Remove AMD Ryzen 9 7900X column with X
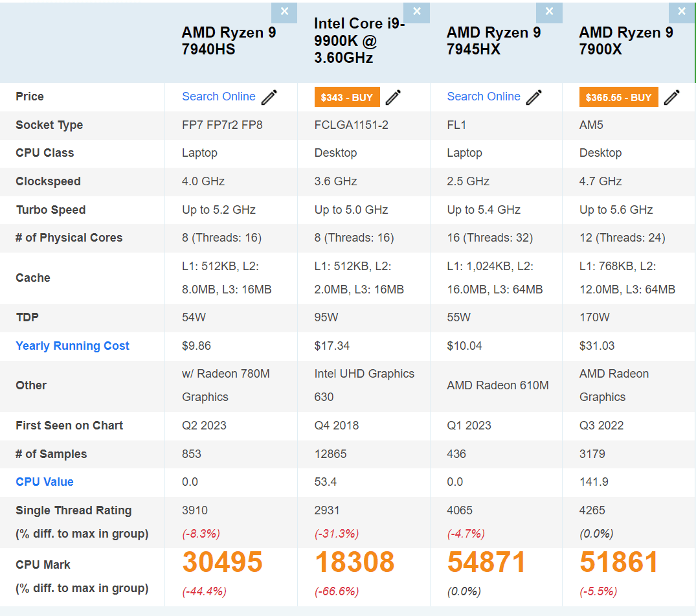Image resolution: width=696 pixels, height=616 pixels. point(682,12)
